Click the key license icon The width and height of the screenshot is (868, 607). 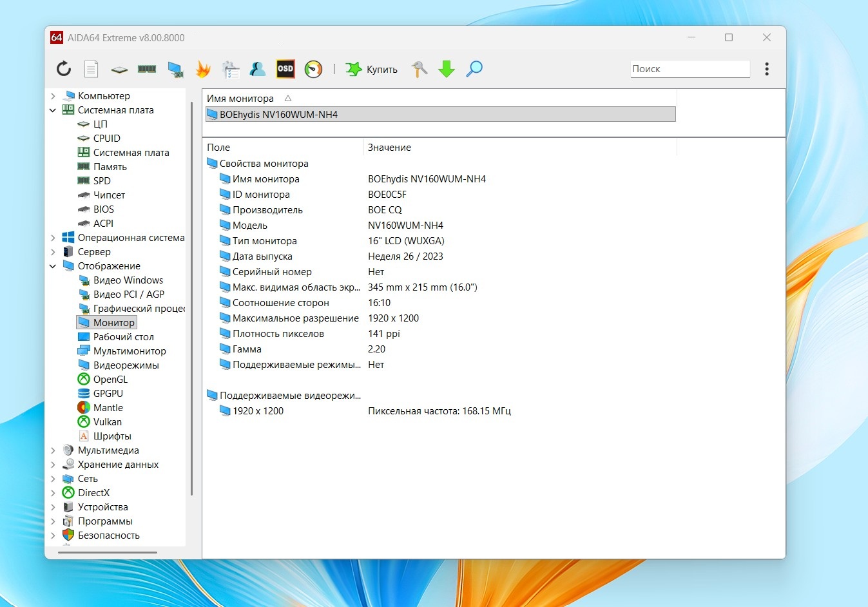pyautogui.click(x=420, y=69)
